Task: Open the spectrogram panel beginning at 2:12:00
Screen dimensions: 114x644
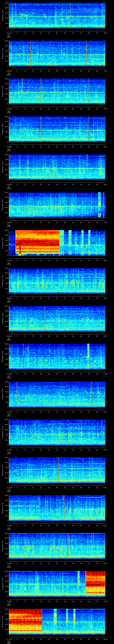Action: tap(57, 432)
